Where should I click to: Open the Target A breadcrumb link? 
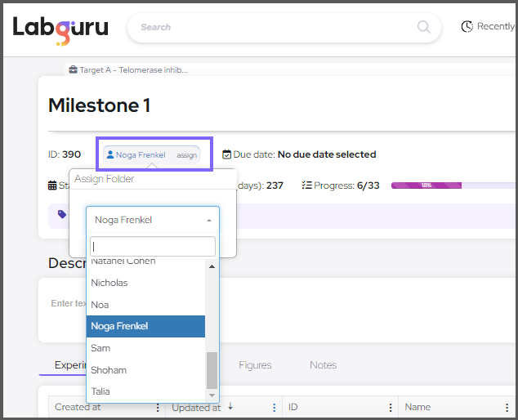(x=133, y=70)
